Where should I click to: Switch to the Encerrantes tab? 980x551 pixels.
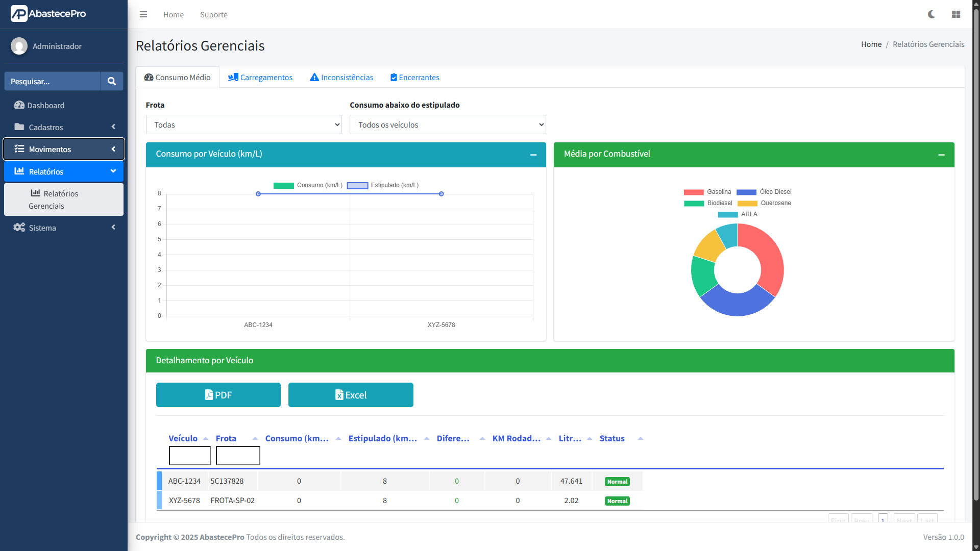pyautogui.click(x=415, y=78)
